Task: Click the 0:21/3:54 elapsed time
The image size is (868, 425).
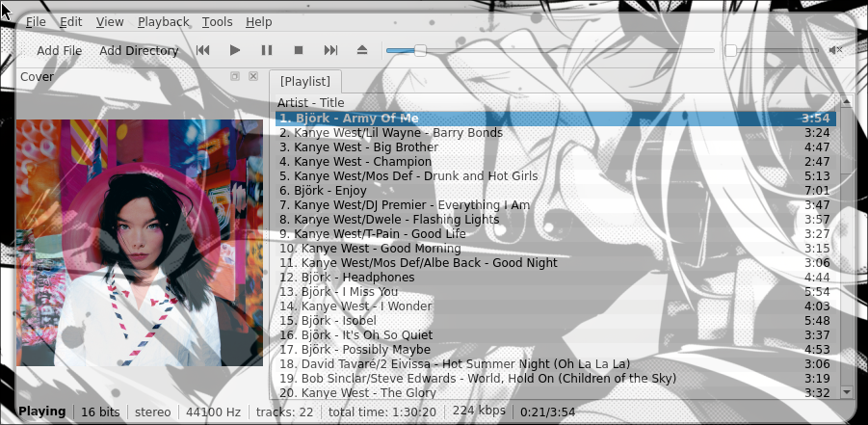Action: click(547, 412)
